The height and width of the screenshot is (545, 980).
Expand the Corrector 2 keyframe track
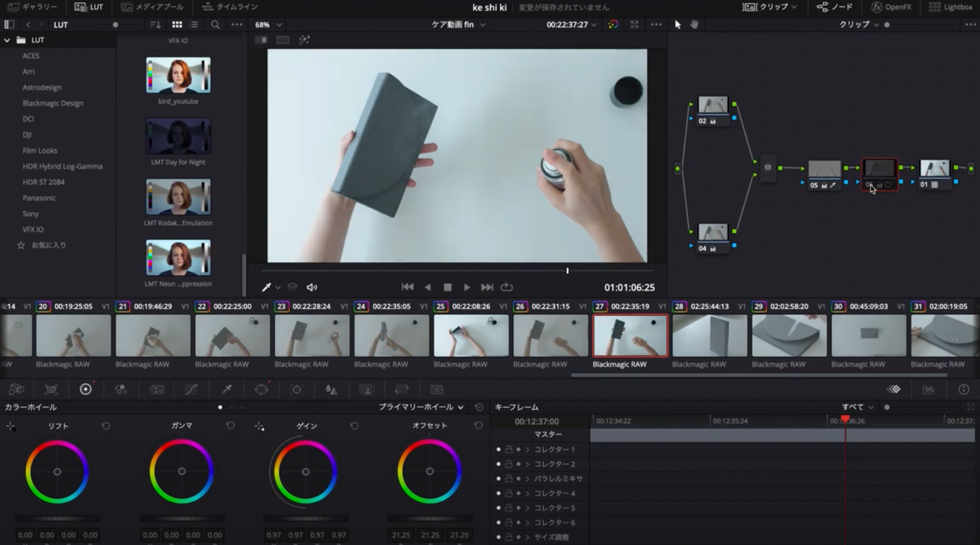coord(528,464)
